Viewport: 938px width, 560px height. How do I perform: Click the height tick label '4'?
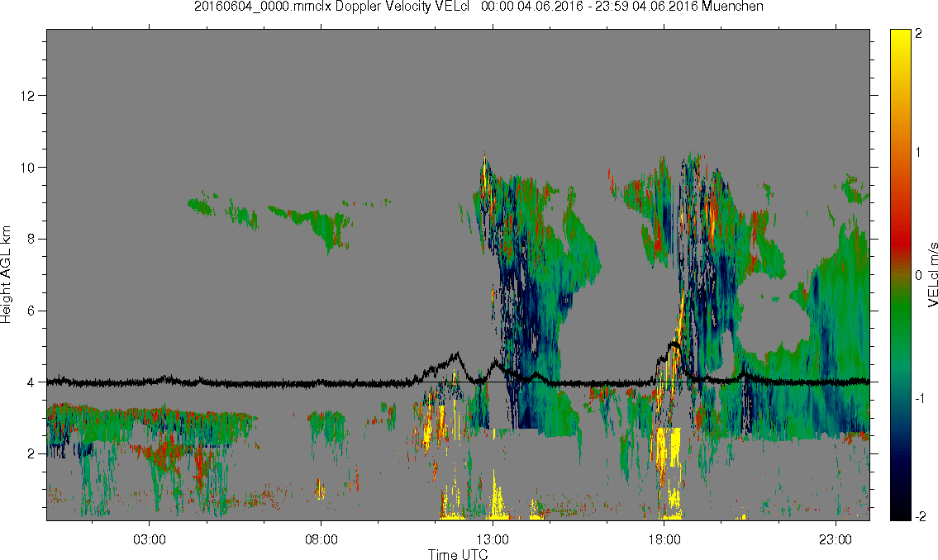click(x=31, y=382)
